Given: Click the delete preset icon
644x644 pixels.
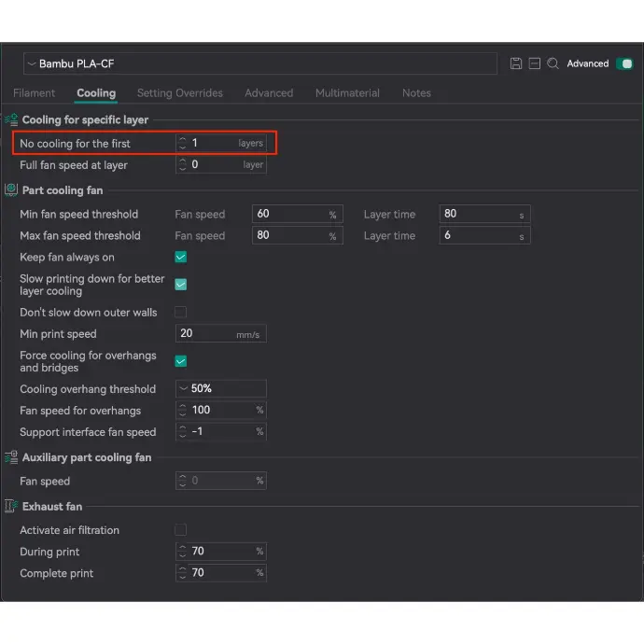Looking at the screenshot, I should 534,63.
